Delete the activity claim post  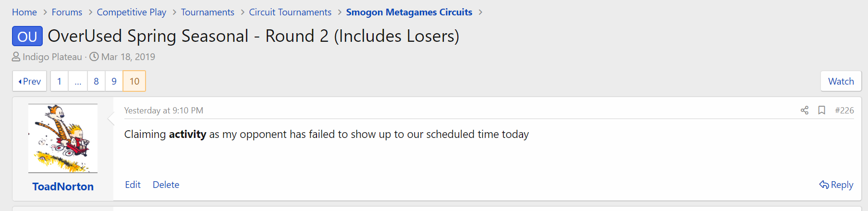click(x=166, y=185)
